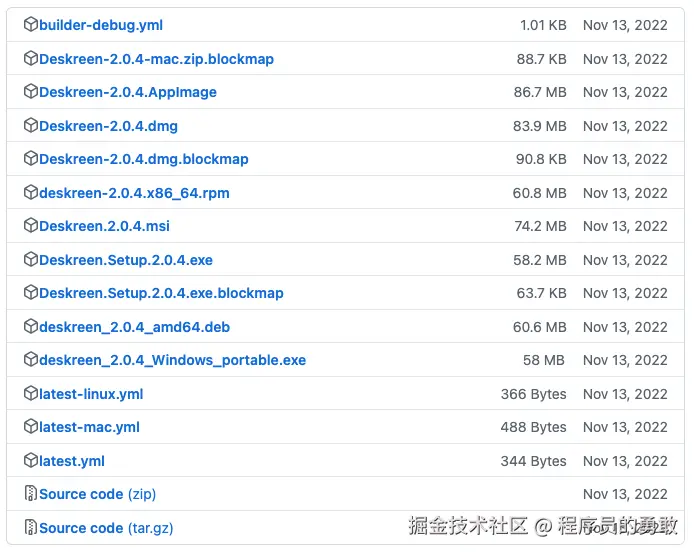Screen dimensions: 694x553
Task: Click the 488 Bytes size value
Action: (533, 427)
